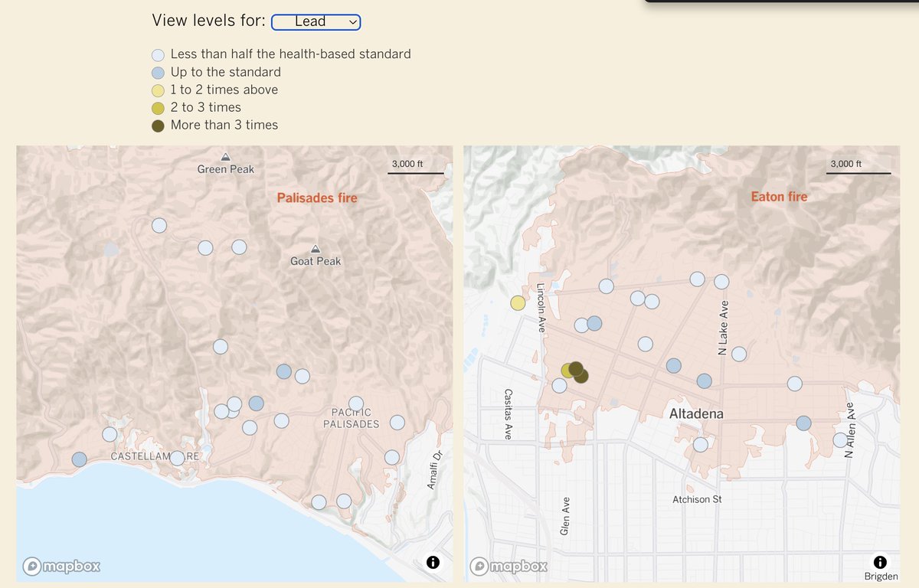Click the Mapbox logo on the Palisades map
Screen dimensions: 919x588
(62, 567)
